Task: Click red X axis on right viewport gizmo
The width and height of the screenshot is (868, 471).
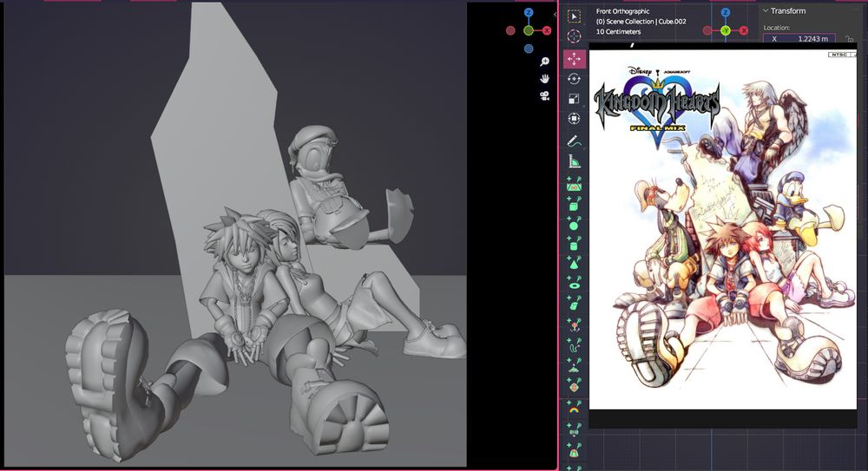Action: tap(744, 30)
